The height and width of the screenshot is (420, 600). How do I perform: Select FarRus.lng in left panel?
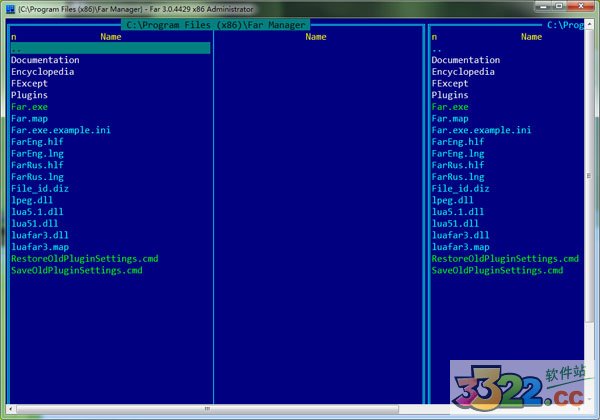tap(37, 177)
